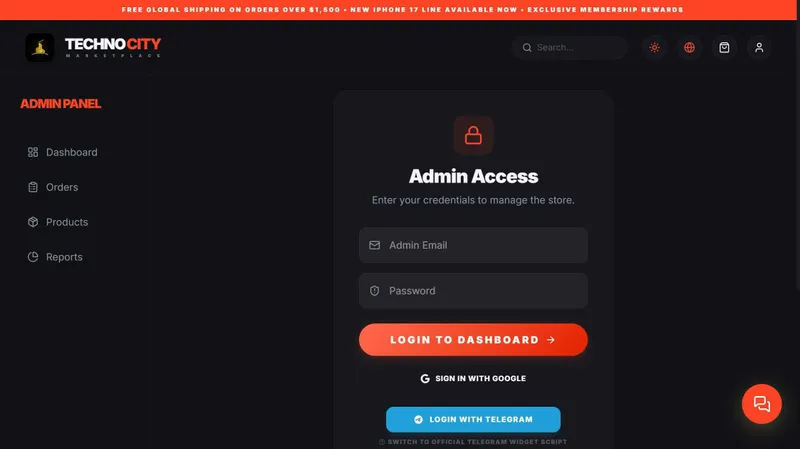The image size is (800, 449).
Task: Switch to official Telegram widget script
Action: click(x=473, y=442)
